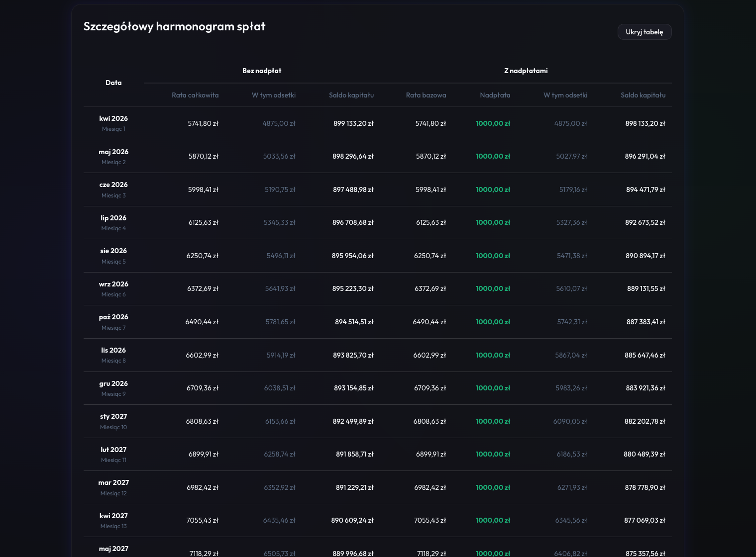Click balance value 899 133,20 zł
756x557 pixels.
pyautogui.click(x=353, y=123)
